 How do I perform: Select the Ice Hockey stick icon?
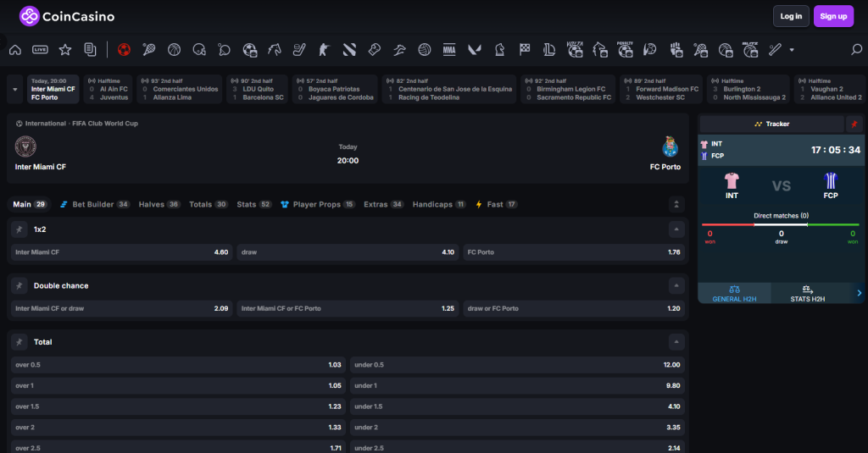299,50
